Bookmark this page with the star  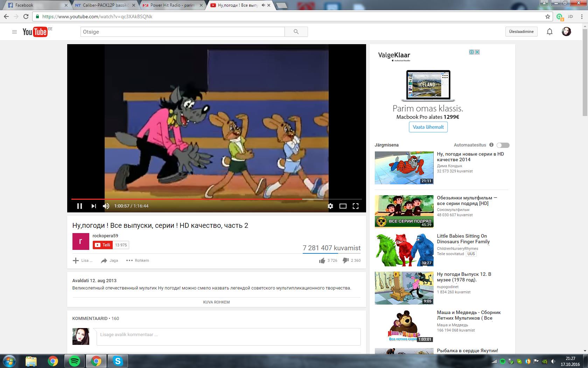(547, 16)
